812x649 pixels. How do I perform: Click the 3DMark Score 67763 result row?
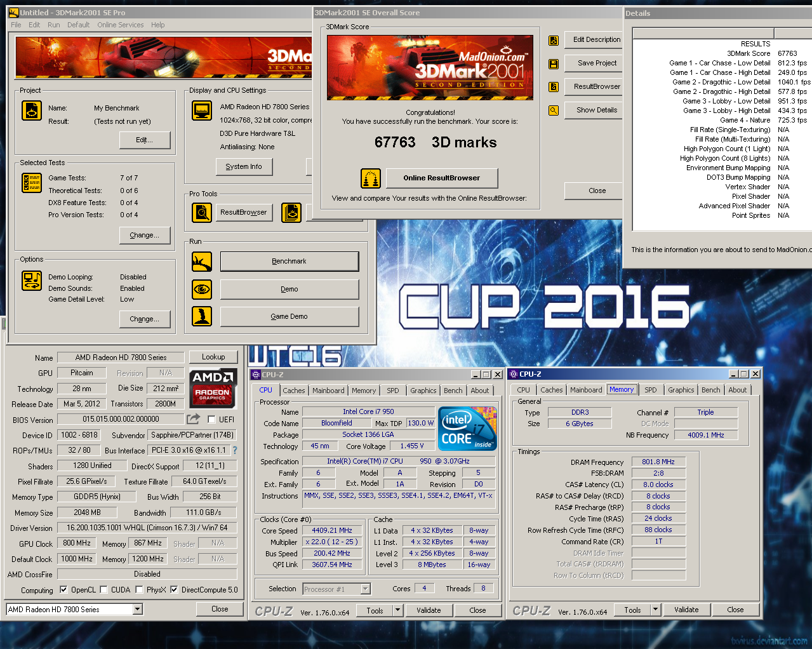pos(722,53)
